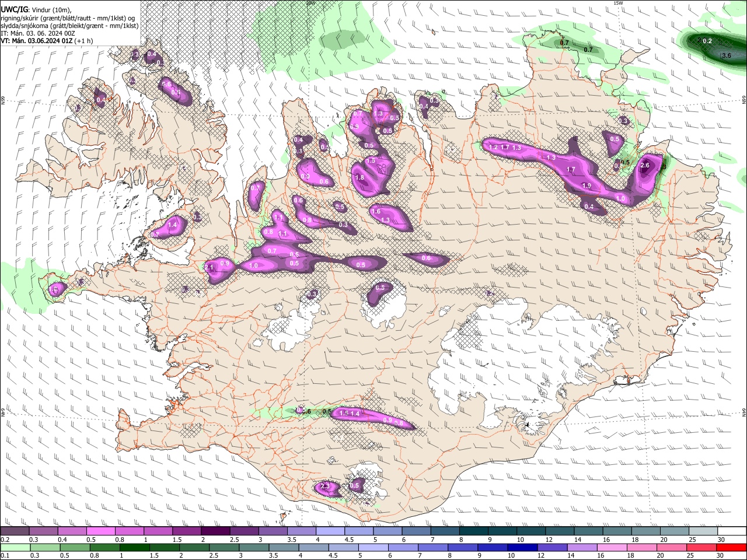Click the UWC/IG title text
The image size is (747, 560).
pyautogui.click(x=14, y=9)
